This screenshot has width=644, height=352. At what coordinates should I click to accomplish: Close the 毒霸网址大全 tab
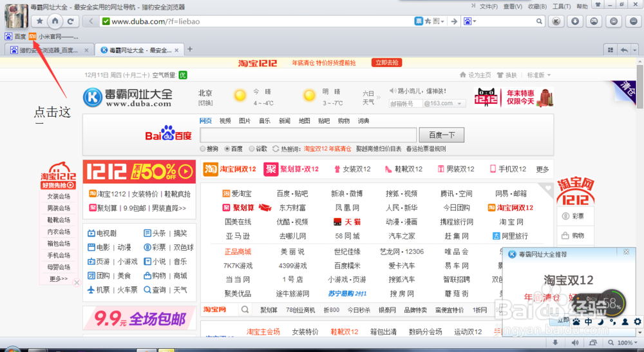point(176,50)
